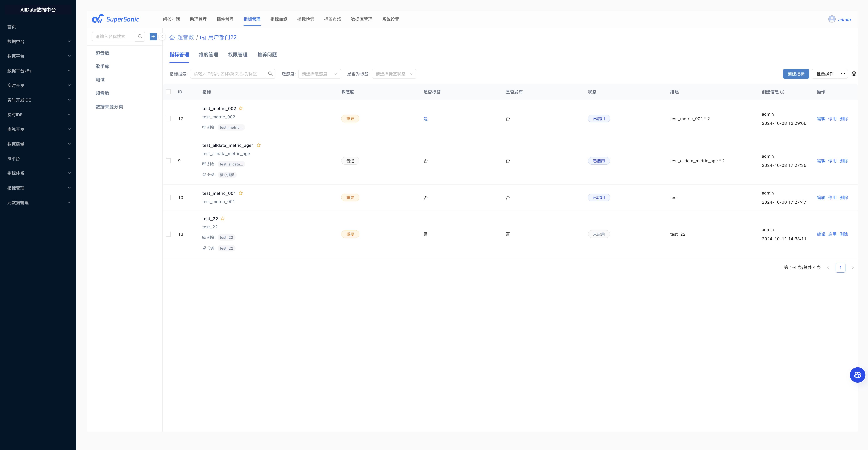Switch to 权限管理 tab
868x450 pixels.
point(238,55)
